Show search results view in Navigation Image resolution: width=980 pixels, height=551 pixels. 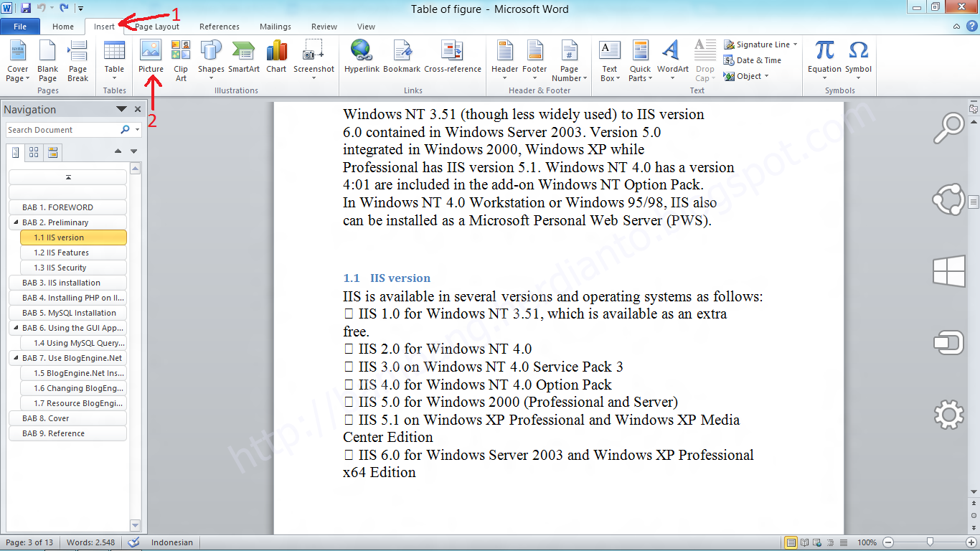pyautogui.click(x=52, y=152)
